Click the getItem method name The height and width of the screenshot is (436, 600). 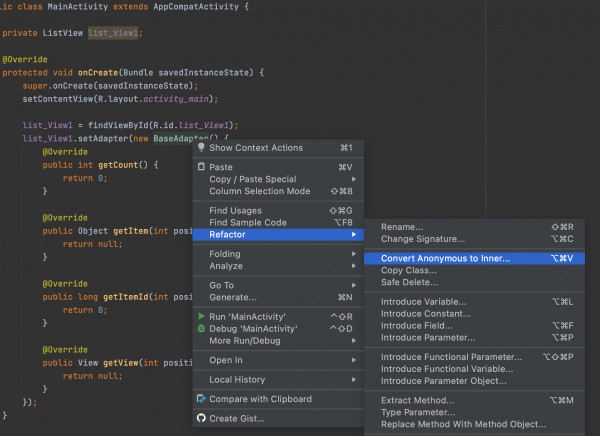tap(131, 231)
